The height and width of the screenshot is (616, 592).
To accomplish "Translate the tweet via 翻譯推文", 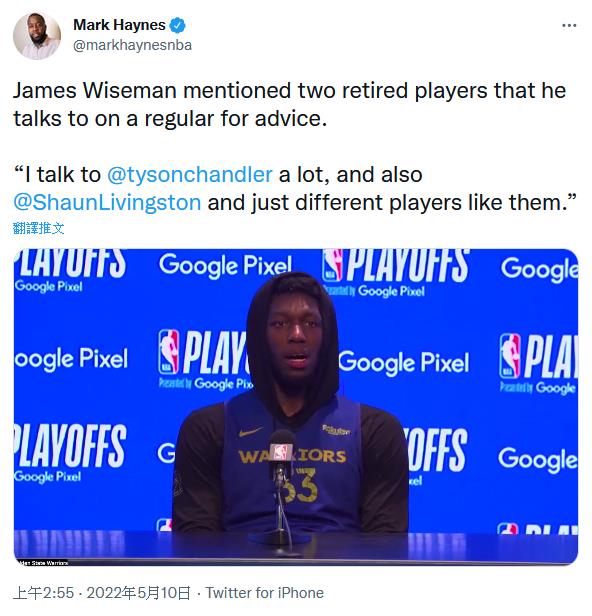I will pyautogui.click(x=38, y=228).
